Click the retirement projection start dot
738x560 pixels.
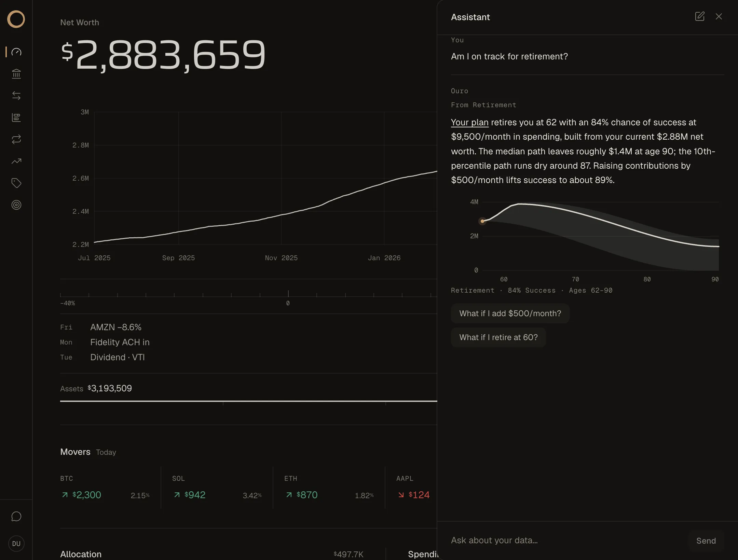(x=482, y=221)
